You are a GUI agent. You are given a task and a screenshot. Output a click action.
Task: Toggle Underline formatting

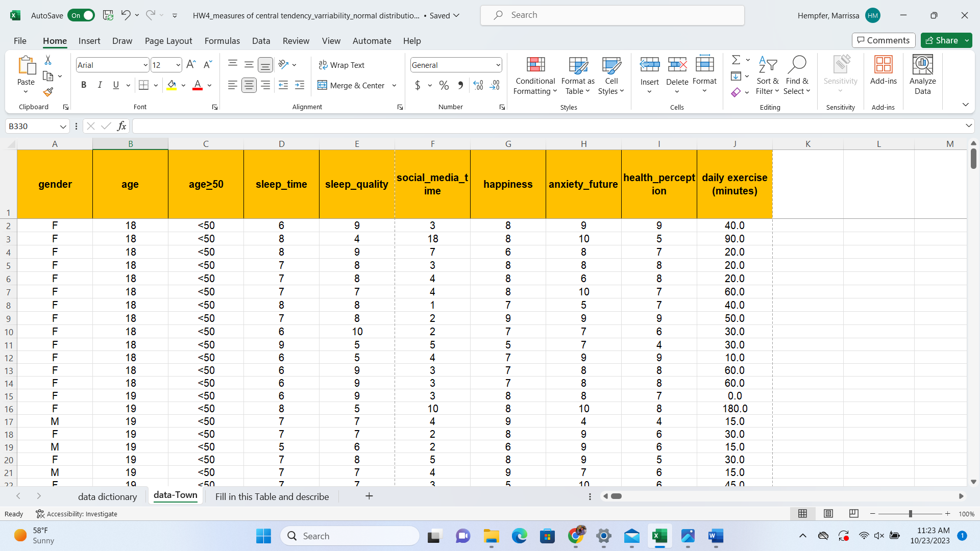(x=115, y=85)
